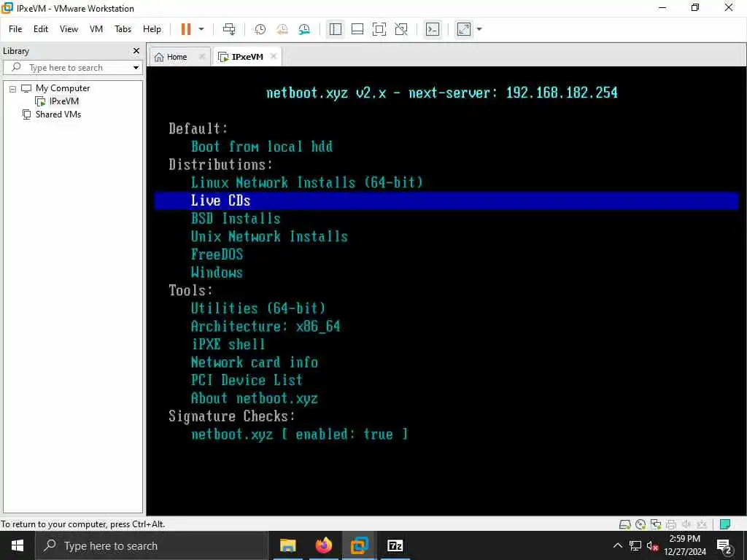747x560 pixels.
Task: Toggle the Library sidebar view icon
Action: point(336,29)
